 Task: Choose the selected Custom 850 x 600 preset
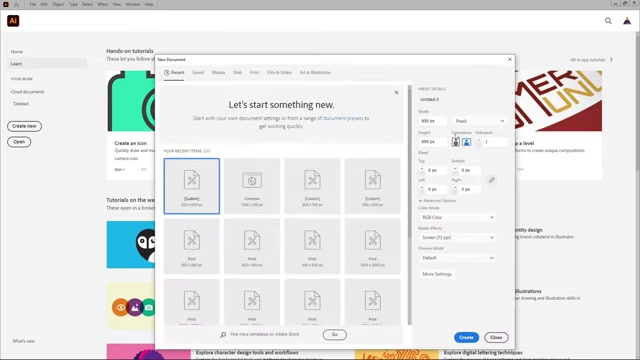click(192, 186)
